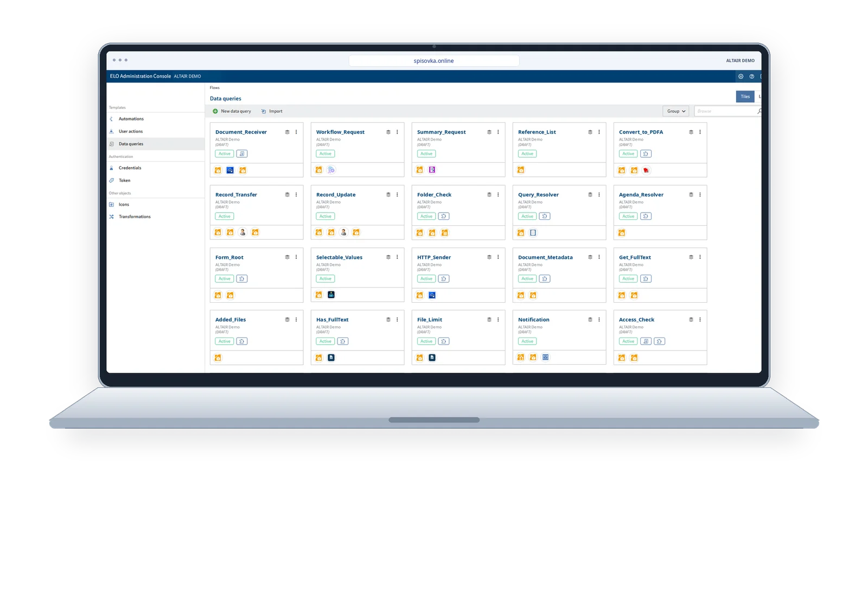
Task: Click the mail icon on Notification
Action: pyautogui.click(x=545, y=357)
